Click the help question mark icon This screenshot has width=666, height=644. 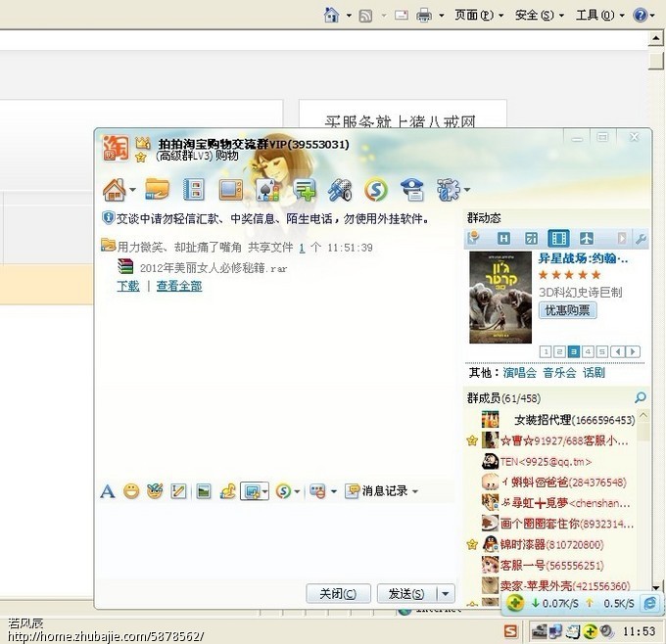tap(640, 16)
